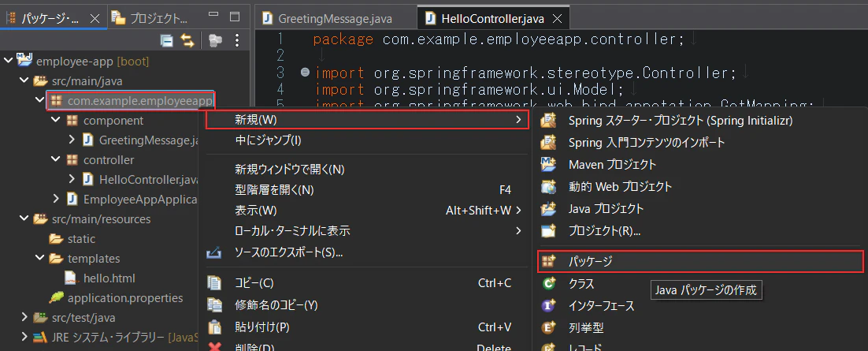
Task: Select the employee-app project icon
Action: point(24,59)
